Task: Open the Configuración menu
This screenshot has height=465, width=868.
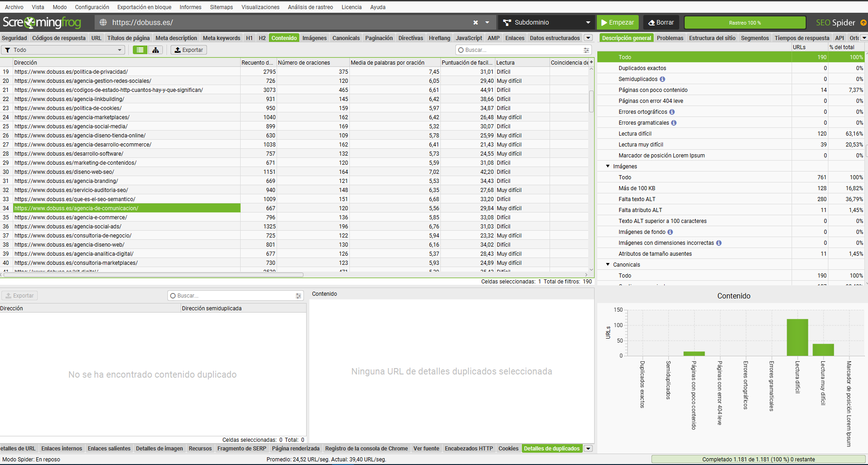Action: tap(92, 7)
